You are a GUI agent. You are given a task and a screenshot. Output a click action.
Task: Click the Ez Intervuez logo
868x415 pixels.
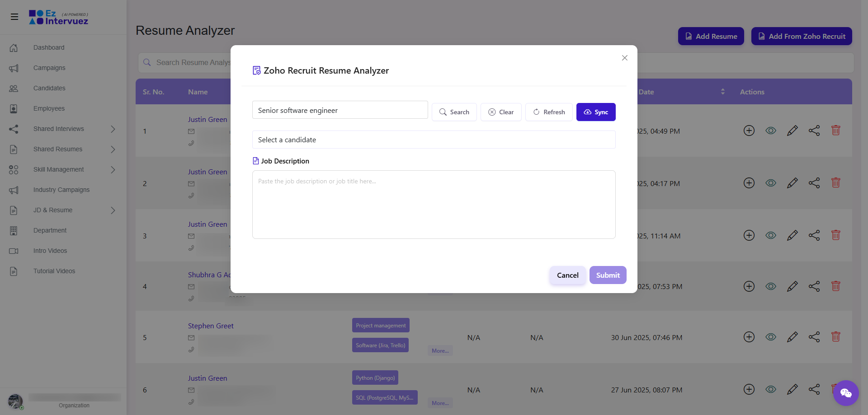tap(59, 17)
